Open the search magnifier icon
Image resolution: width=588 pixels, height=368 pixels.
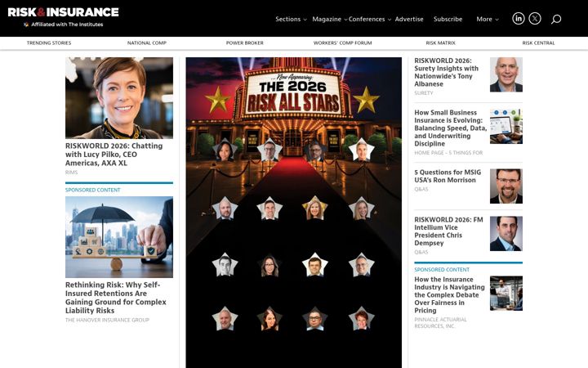[556, 19]
